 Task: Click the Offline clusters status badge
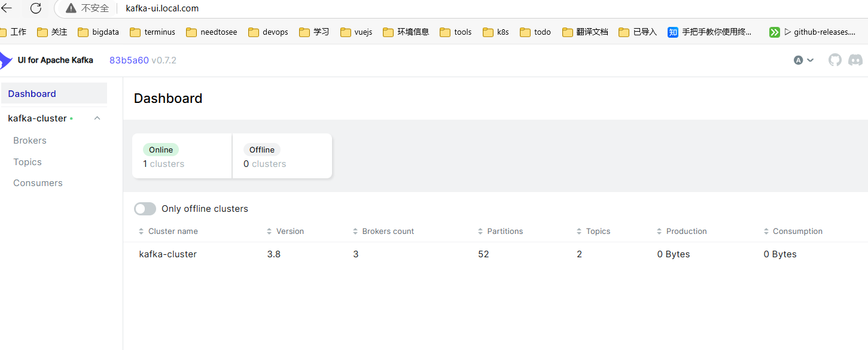pyautogui.click(x=262, y=150)
